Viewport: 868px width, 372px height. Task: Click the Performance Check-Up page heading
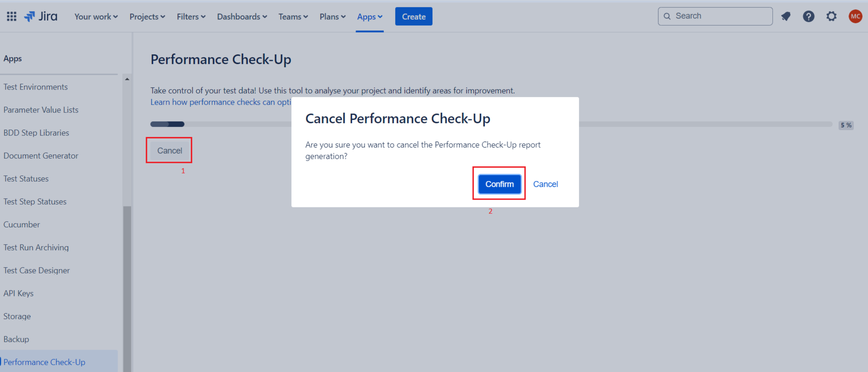(x=221, y=59)
